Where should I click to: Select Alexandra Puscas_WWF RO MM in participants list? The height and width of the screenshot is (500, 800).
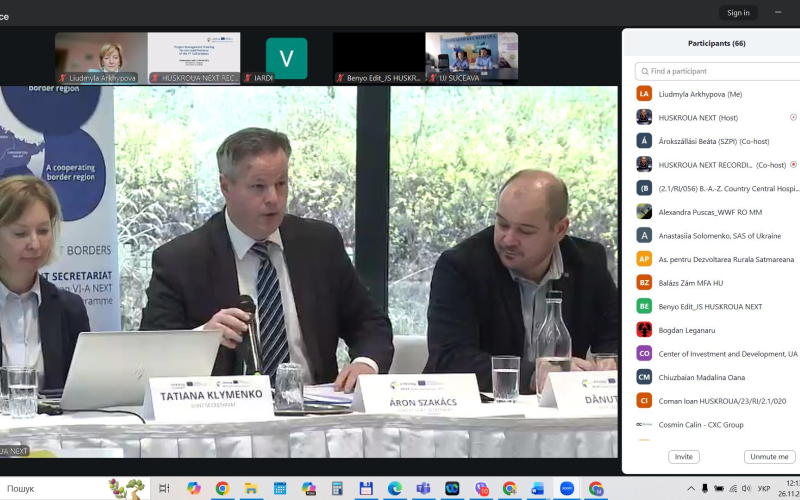710,212
